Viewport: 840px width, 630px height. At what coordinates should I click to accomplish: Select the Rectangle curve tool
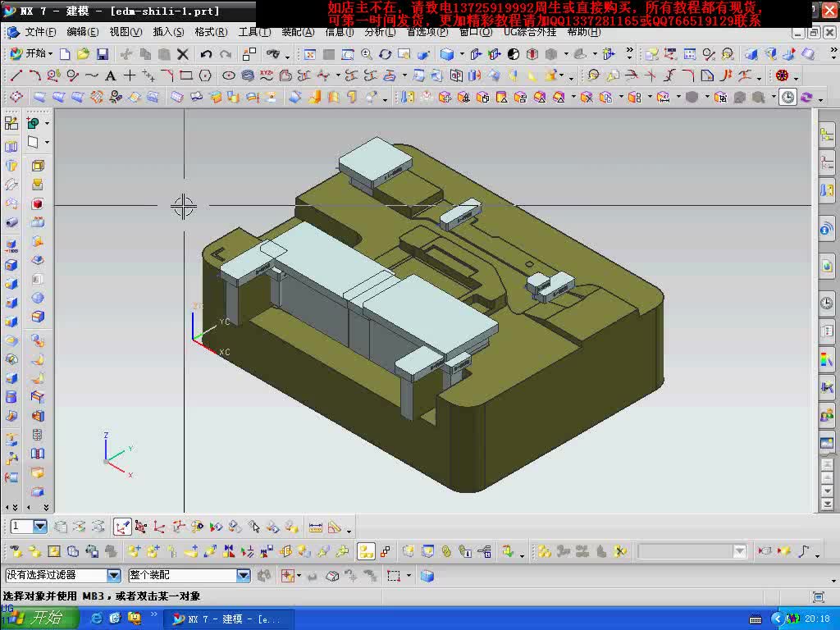click(186, 75)
